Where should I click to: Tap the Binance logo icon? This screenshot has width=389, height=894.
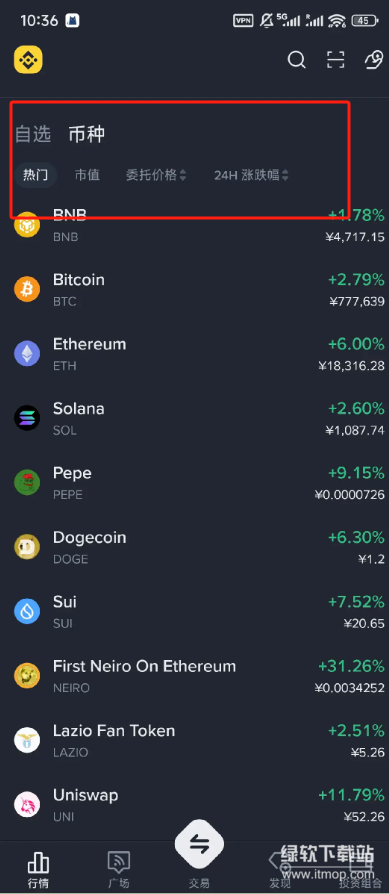click(28, 59)
